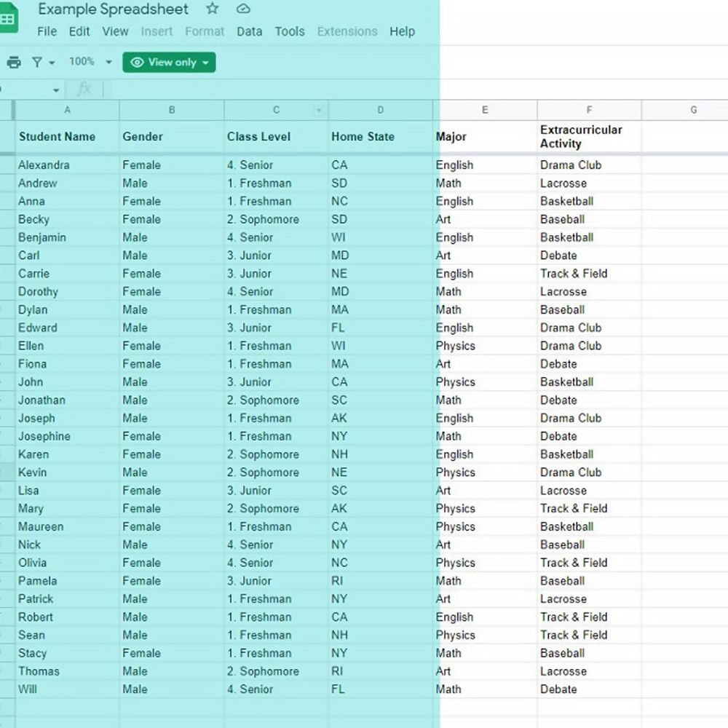Open the 100% zoom level dropdown

89,62
